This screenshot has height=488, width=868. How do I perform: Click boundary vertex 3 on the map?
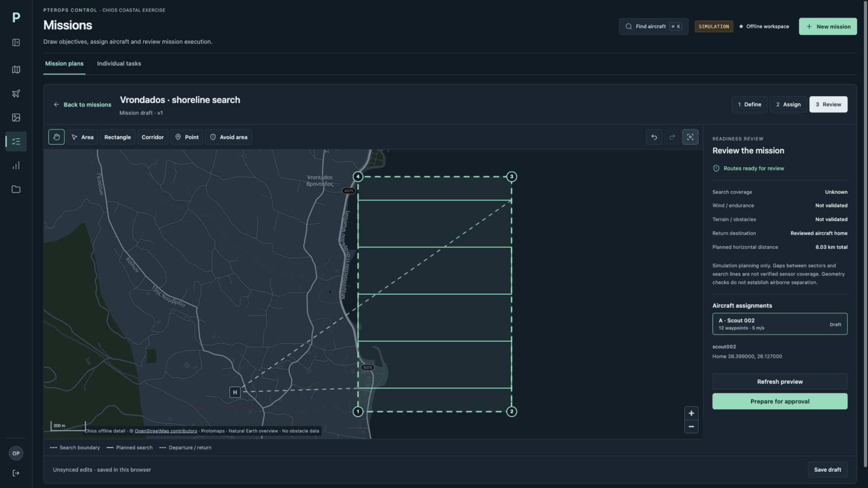(x=511, y=177)
